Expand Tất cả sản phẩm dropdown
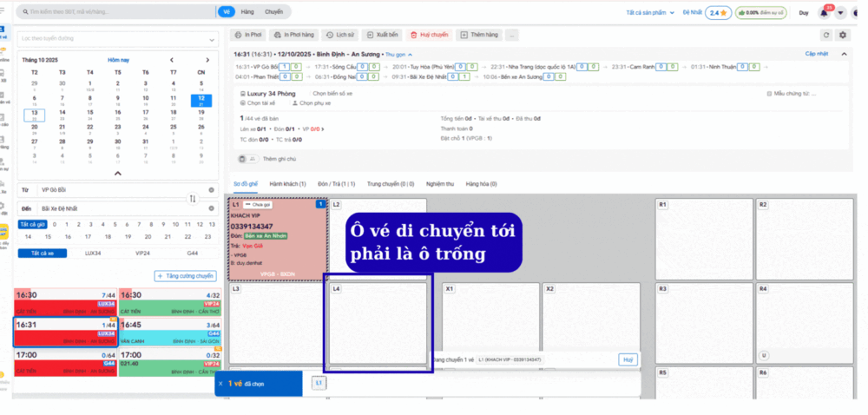This screenshot has width=868, height=415. coord(651,13)
